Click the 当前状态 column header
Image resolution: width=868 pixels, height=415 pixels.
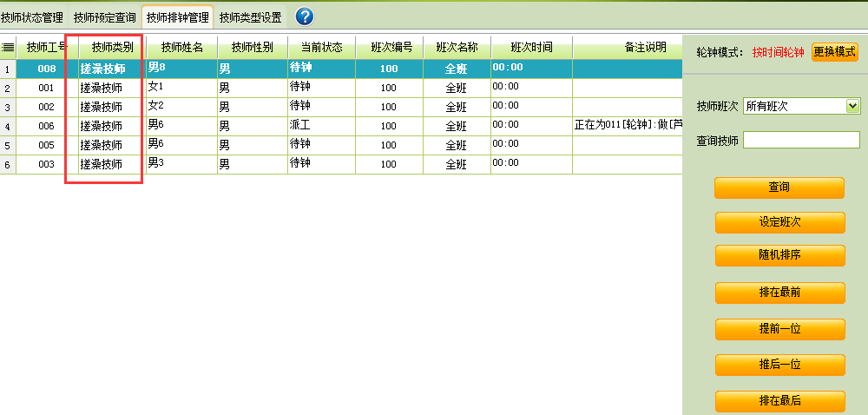click(321, 48)
